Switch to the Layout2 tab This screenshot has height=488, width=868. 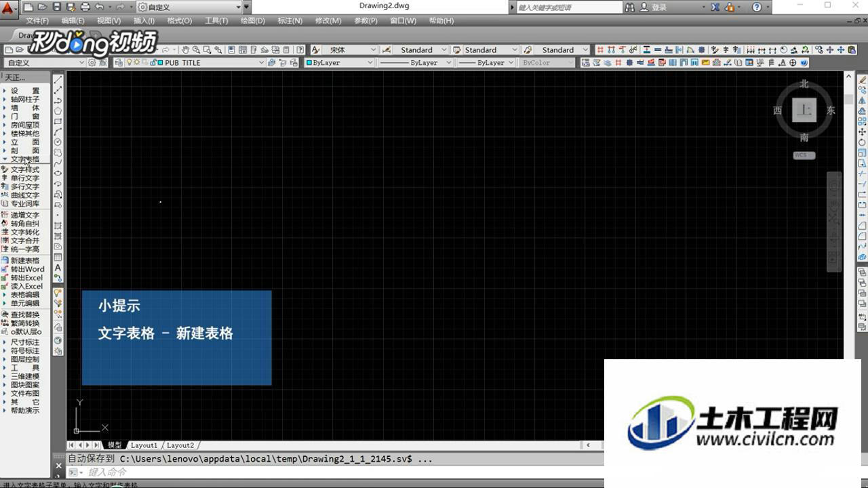[x=180, y=445]
